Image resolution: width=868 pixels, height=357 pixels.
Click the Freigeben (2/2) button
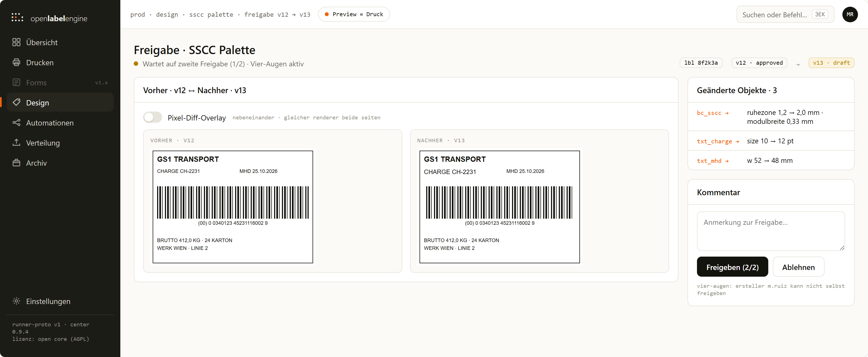tap(732, 267)
